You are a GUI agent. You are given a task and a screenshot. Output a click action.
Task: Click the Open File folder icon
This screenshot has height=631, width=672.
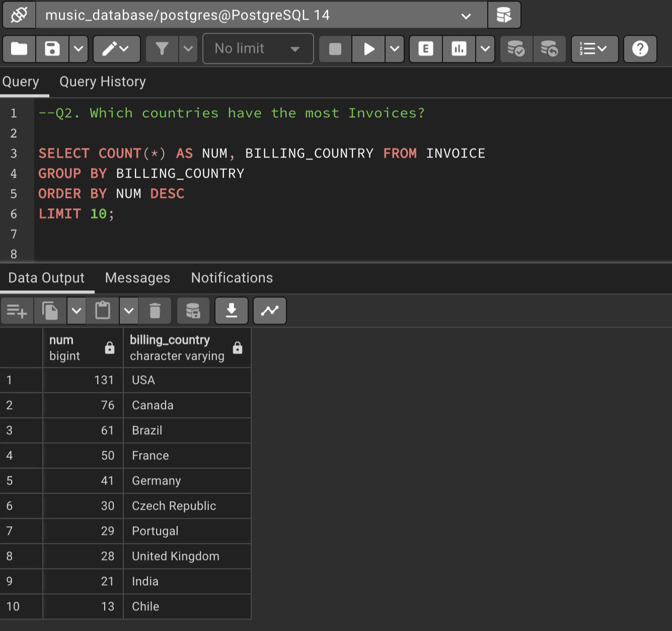[19, 49]
